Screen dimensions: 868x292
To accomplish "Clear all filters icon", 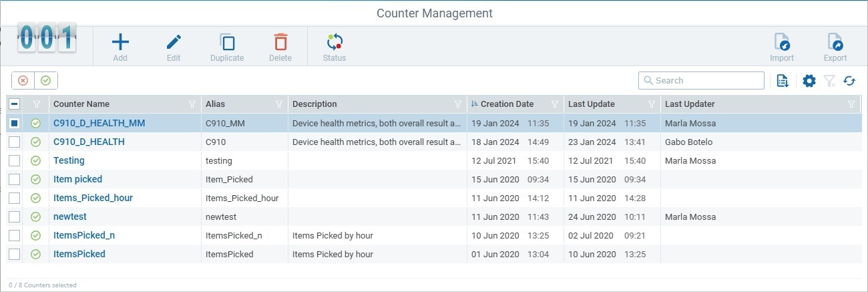I will (x=829, y=81).
